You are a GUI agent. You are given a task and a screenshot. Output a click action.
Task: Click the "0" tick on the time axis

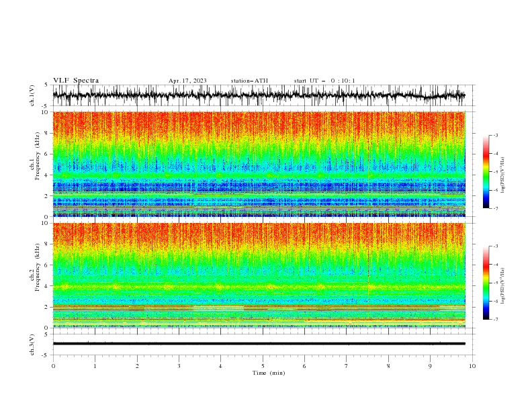click(x=53, y=366)
